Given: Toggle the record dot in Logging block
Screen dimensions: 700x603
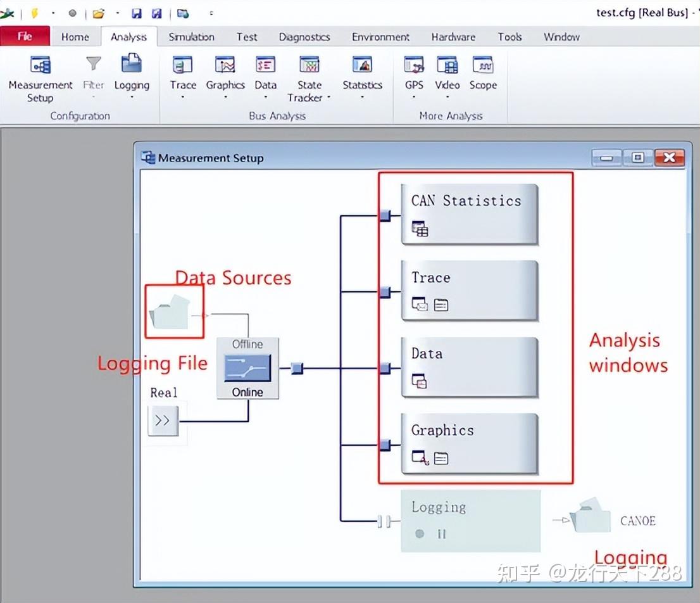Looking at the screenshot, I should [x=420, y=534].
